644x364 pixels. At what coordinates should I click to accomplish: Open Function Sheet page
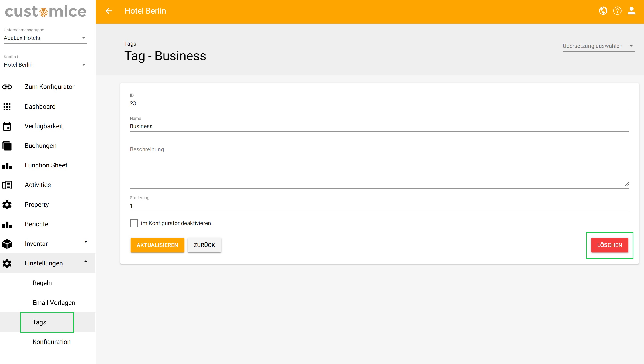46,165
